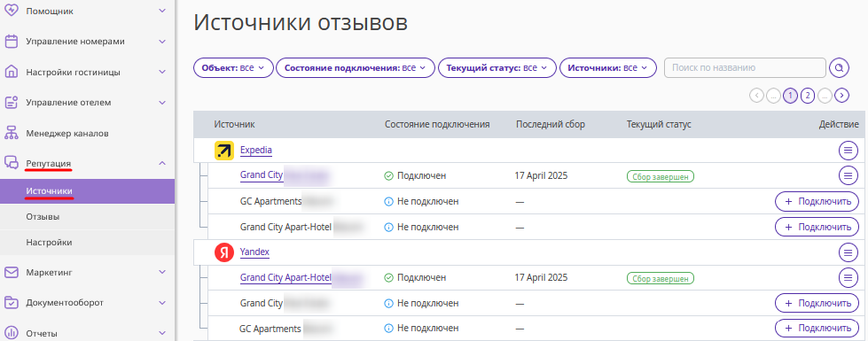Go to next page arrow in pagination

[x=842, y=96]
